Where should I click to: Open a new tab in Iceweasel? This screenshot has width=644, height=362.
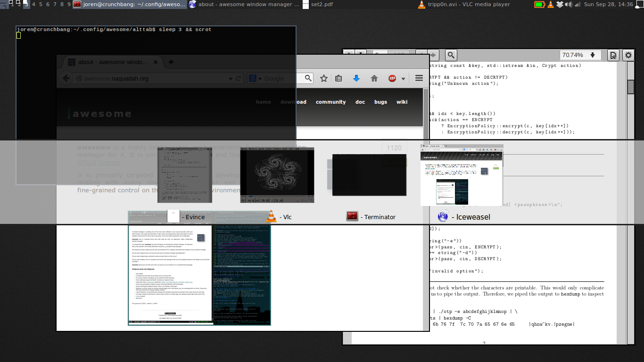tap(171, 62)
